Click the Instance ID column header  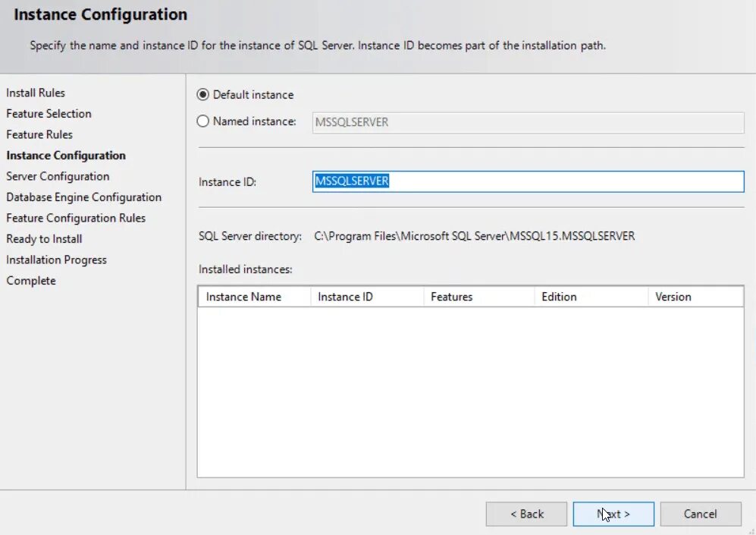[366, 297]
